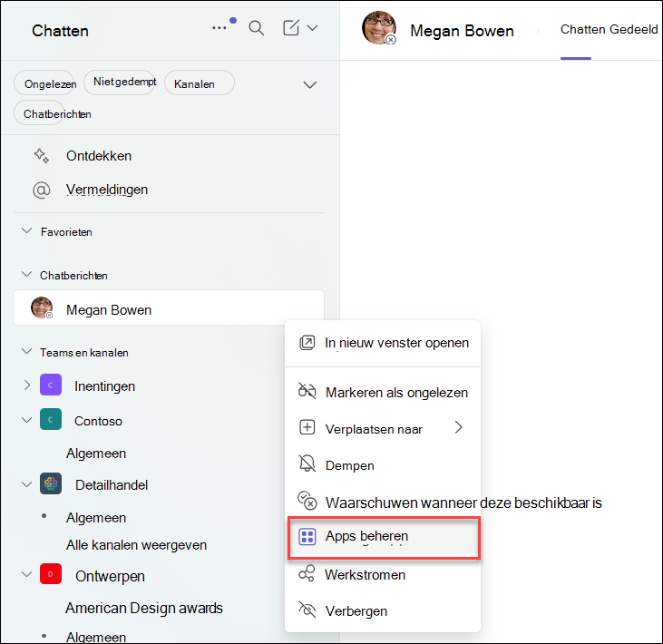Click the Werkstromen workflow icon
The width and height of the screenshot is (663, 644).
coord(307,574)
